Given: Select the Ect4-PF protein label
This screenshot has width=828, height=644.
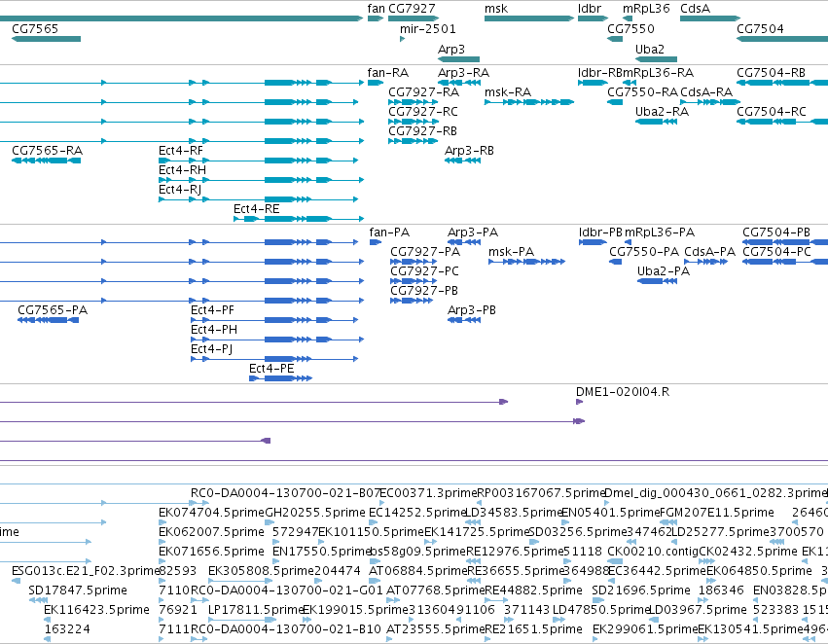Looking at the screenshot, I should pos(212,311).
